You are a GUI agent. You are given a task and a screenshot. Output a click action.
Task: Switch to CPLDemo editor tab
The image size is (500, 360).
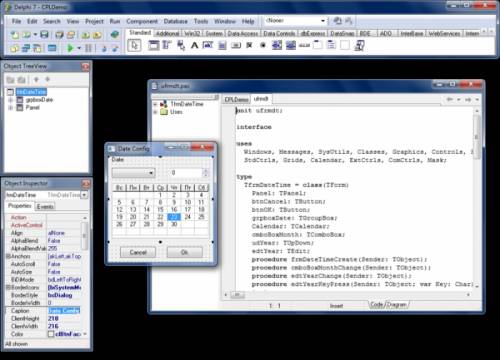236,99
